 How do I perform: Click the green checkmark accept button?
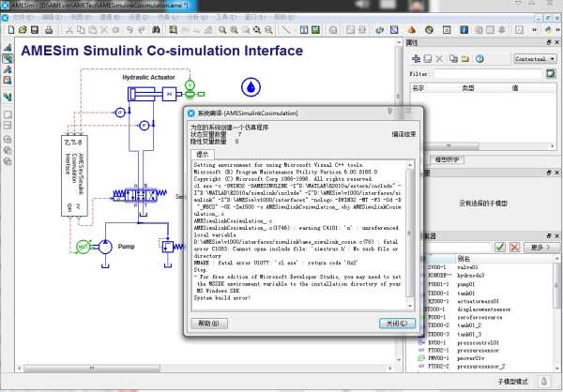coord(500,247)
